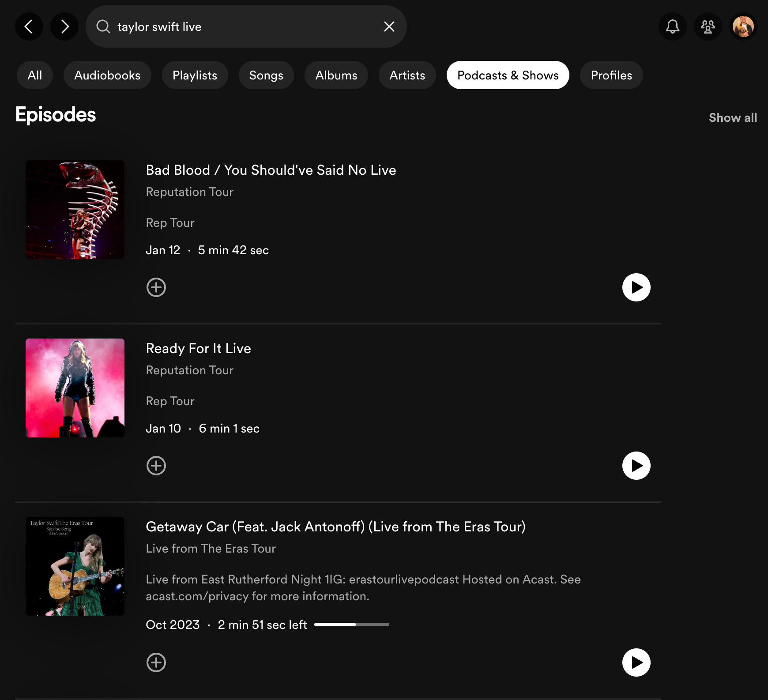Play the Bad Blood episode
Image resolution: width=768 pixels, height=700 pixels.
point(636,287)
